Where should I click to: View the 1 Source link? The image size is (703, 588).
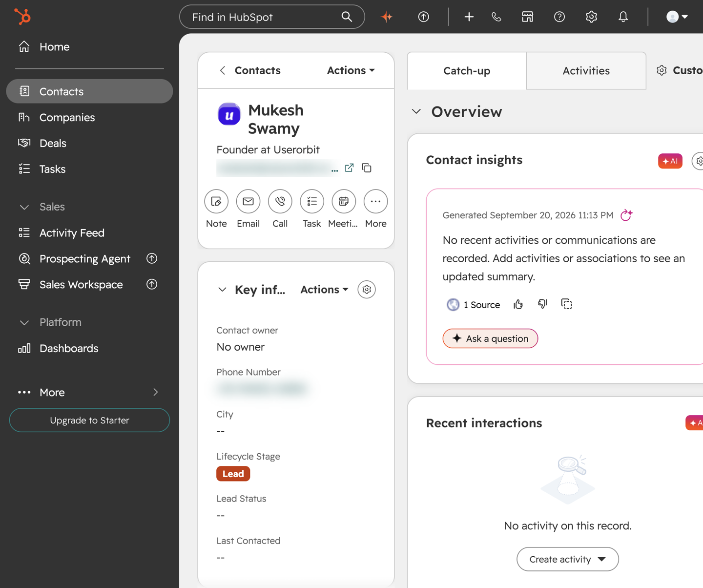click(474, 305)
